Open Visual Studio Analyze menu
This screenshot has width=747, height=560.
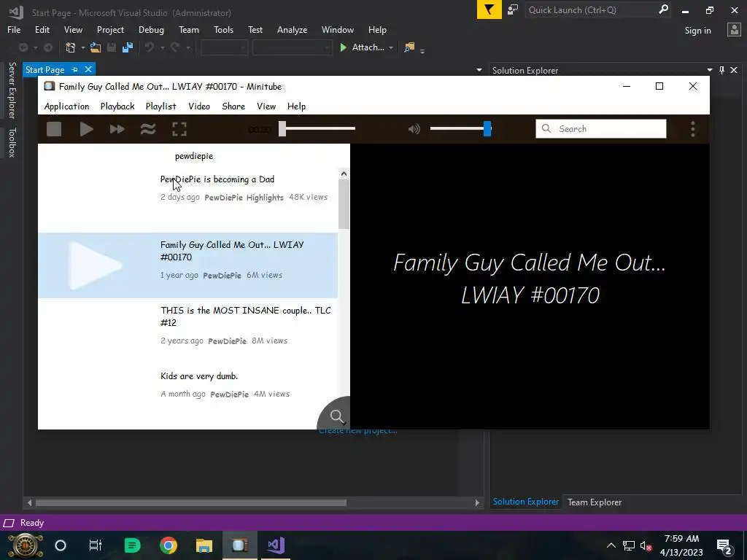pos(292,29)
